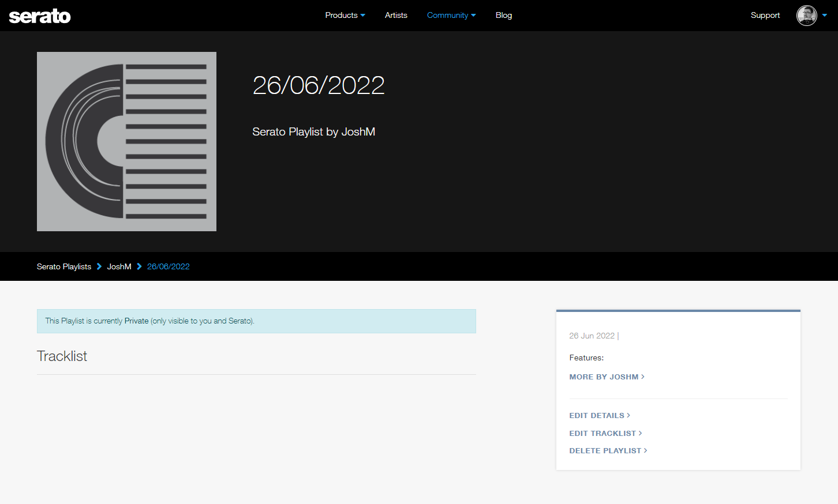Open More by JoshM link
The image size is (838, 504).
[607, 377]
